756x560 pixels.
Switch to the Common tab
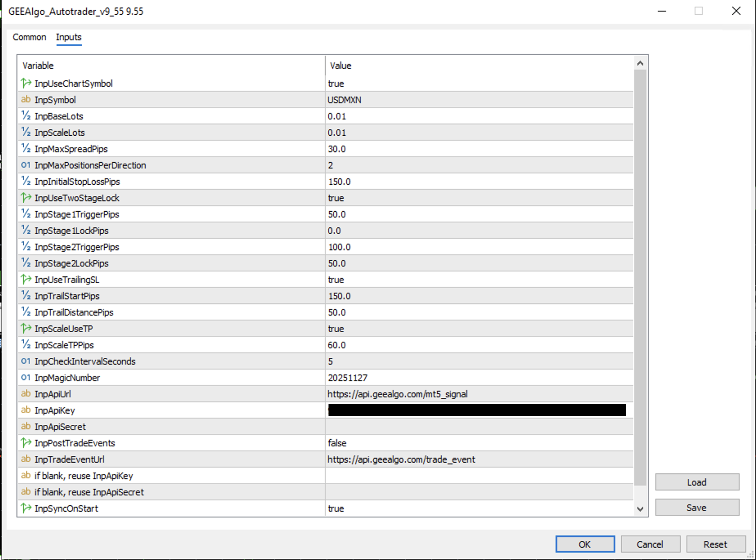[x=29, y=37]
